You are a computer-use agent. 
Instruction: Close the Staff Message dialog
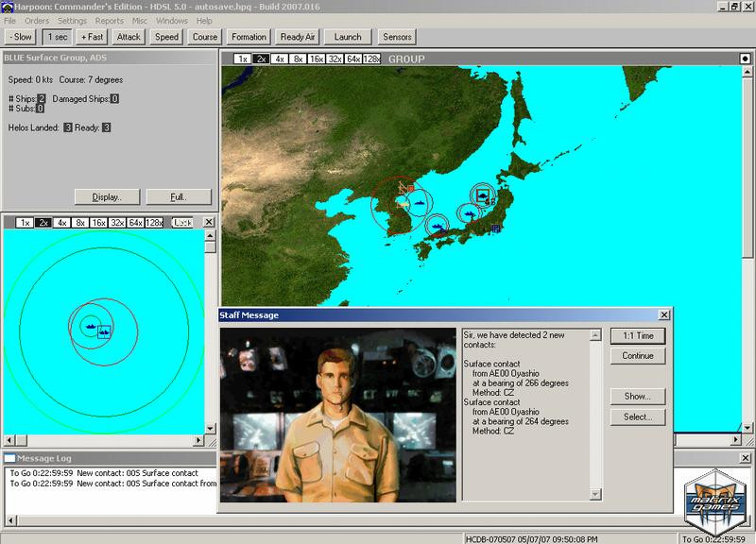[x=664, y=314]
